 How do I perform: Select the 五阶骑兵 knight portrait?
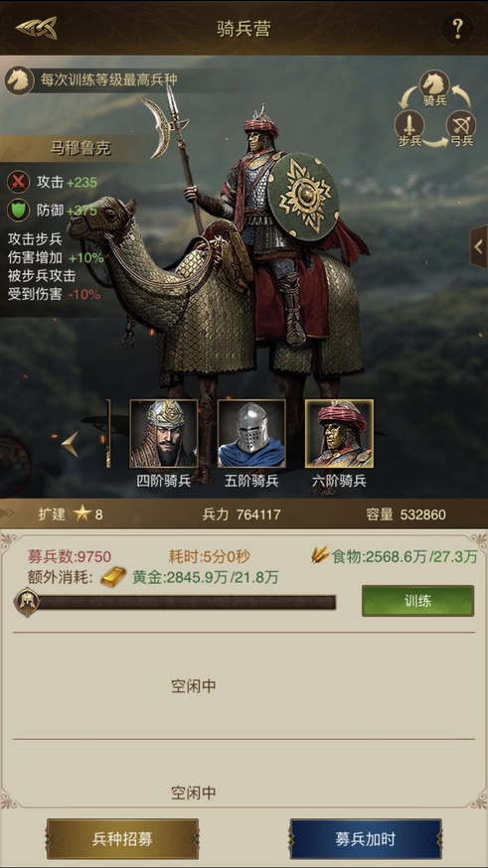251,434
